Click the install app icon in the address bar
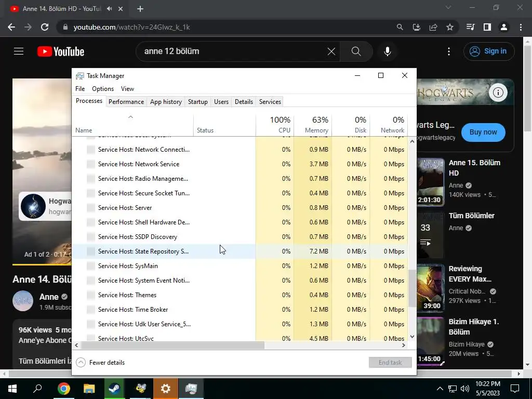 pos(417,27)
